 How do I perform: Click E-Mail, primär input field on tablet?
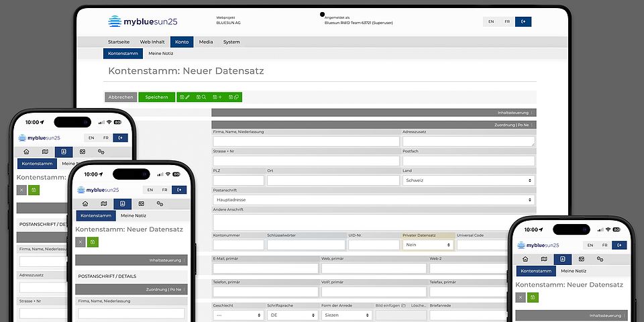point(266,268)
